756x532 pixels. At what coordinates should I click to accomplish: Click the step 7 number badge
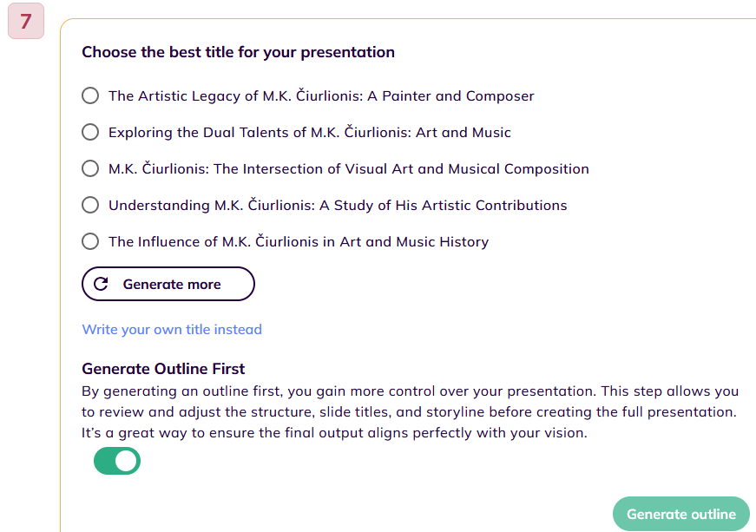tap(26, 22)
